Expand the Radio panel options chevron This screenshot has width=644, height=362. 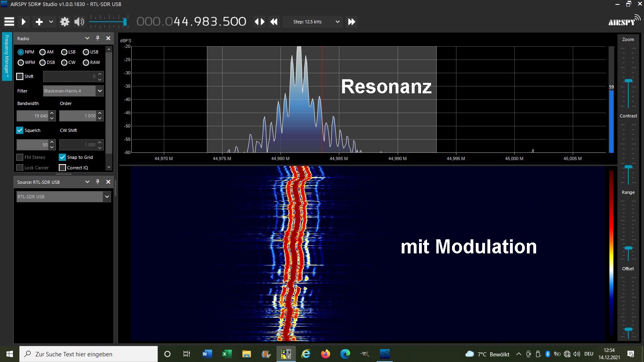[x=87, y=38]
